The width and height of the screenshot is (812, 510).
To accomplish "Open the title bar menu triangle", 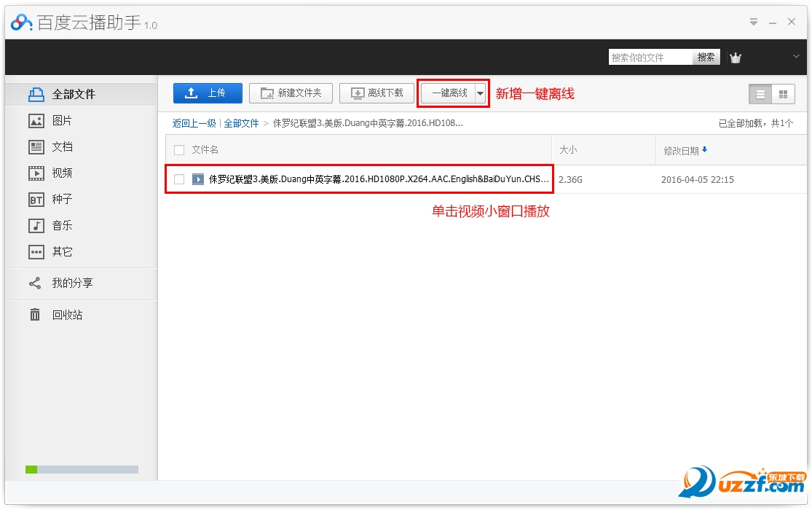I will pos(754,23).
